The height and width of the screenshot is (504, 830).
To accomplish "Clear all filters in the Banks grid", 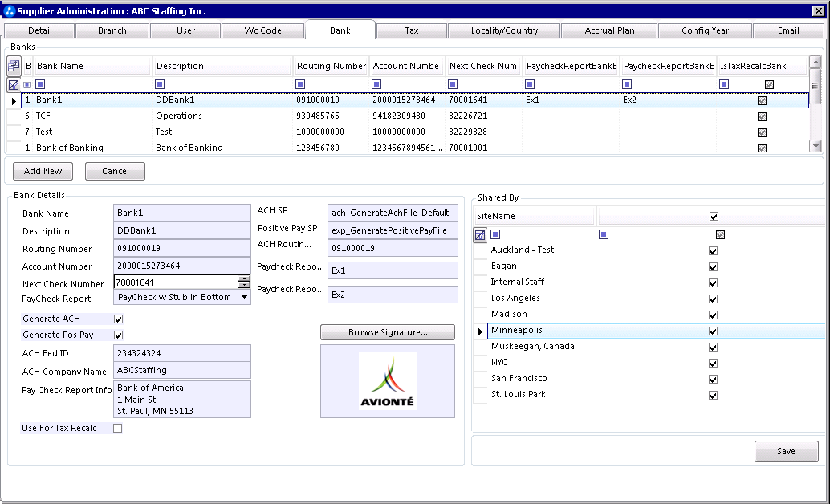I will pyautogui.click(x=14, y=85).
